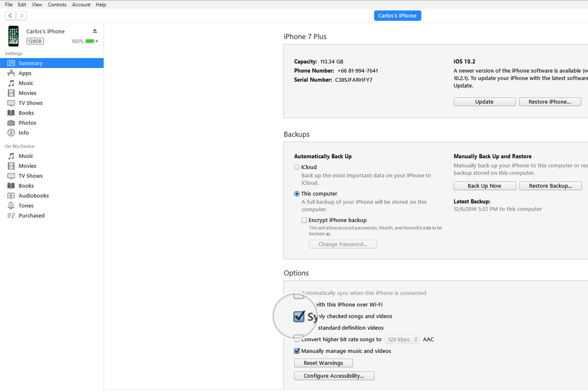Open the View menu
The width and height of the screenshot is (588, 392).
37,5
